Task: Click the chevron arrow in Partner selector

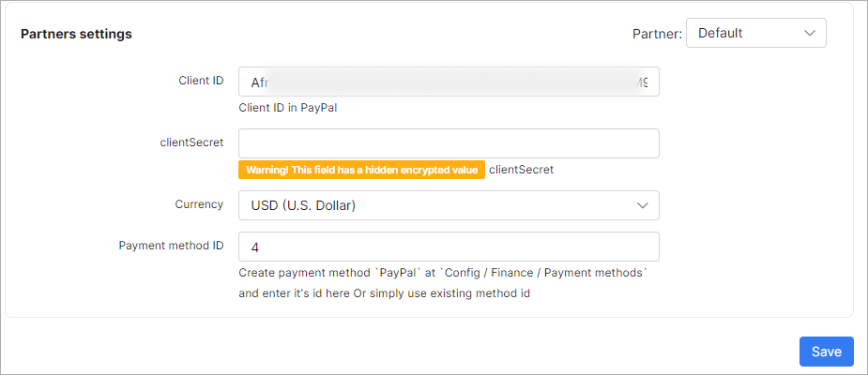Action: (x=810, y=33)
